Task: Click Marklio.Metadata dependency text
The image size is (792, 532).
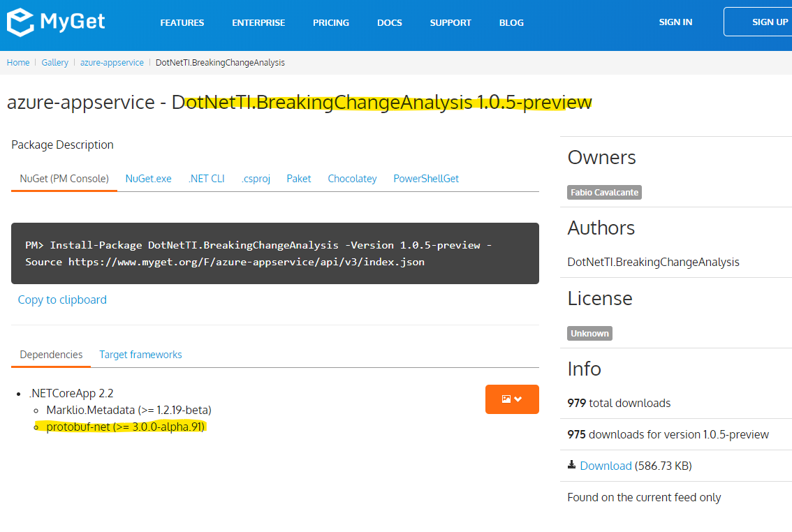Action: pos(129,410)
